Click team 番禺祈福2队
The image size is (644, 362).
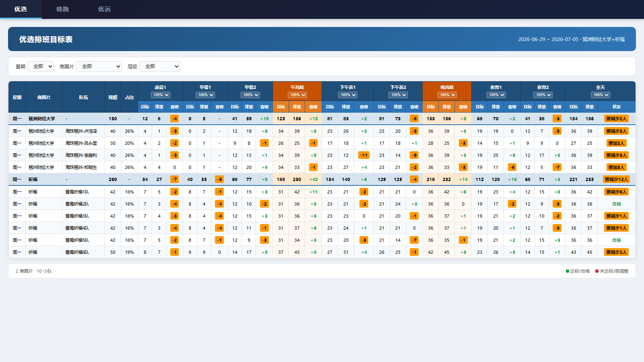(x=77, y=204)
